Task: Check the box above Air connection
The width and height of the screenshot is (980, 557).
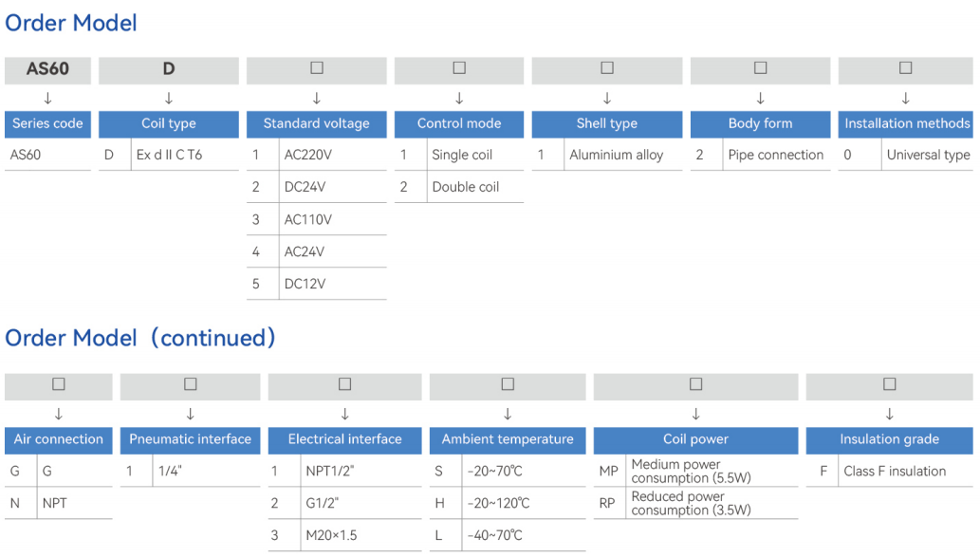Action: (x=59, y=384)
